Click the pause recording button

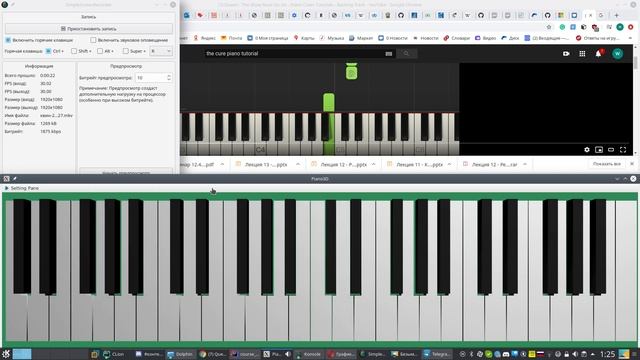(x=89, y=29)
